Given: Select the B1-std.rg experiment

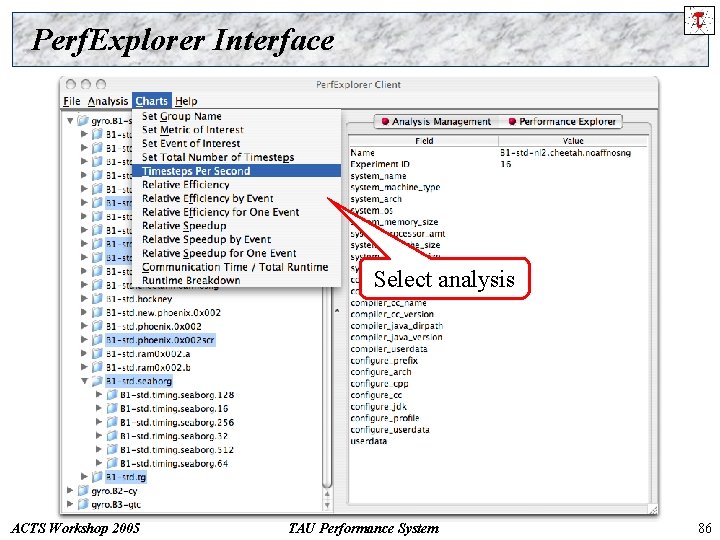Looking at the screenshot, I should tap(126, 477).
